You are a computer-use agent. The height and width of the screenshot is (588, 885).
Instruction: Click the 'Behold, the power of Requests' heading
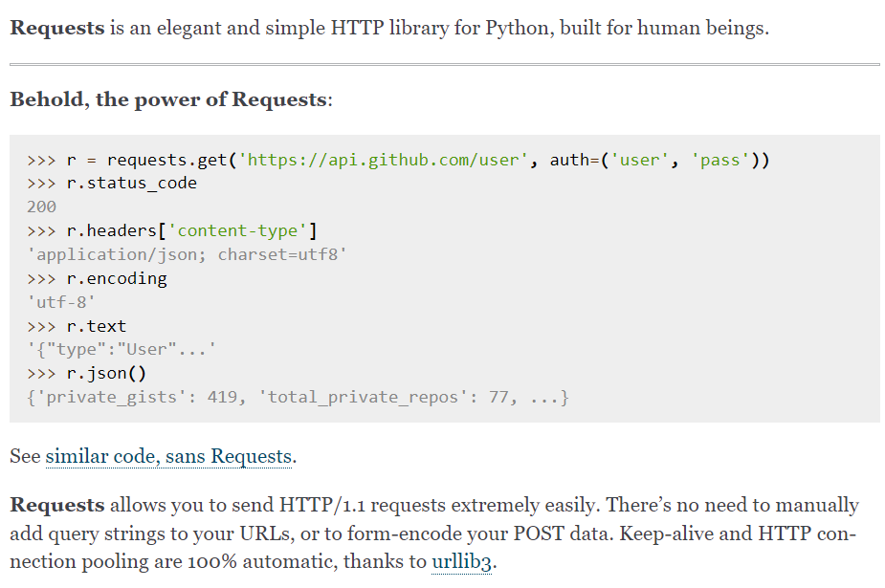pyautogui.click(x=171, y=99)
